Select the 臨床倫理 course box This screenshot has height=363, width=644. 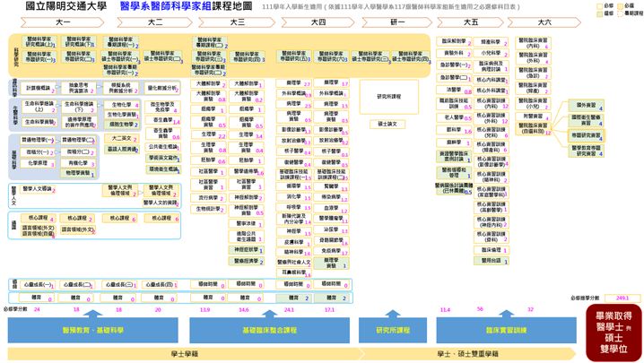point(492,250)
